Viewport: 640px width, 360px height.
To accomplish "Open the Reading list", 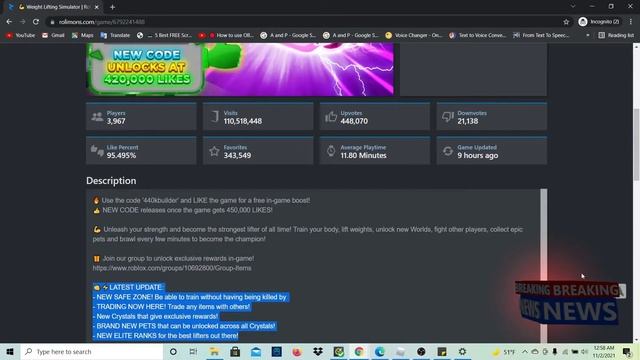I will click(x=616, y=36).
